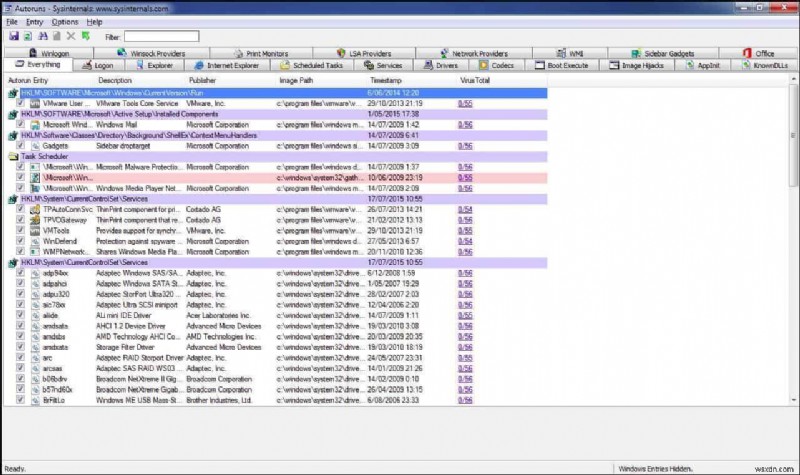Click the Save (floppy disk) toolbar icon
The height and width of the screenshot is (475, 800).
(14, 36)
